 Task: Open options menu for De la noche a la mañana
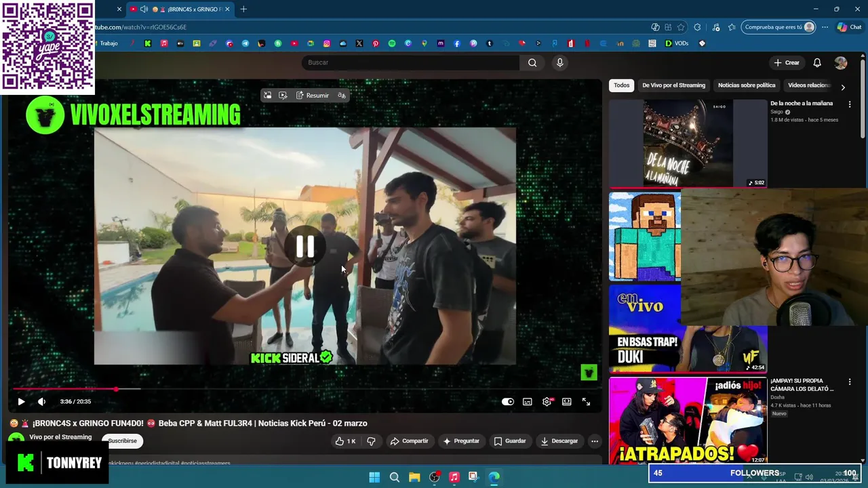point(850,104)
